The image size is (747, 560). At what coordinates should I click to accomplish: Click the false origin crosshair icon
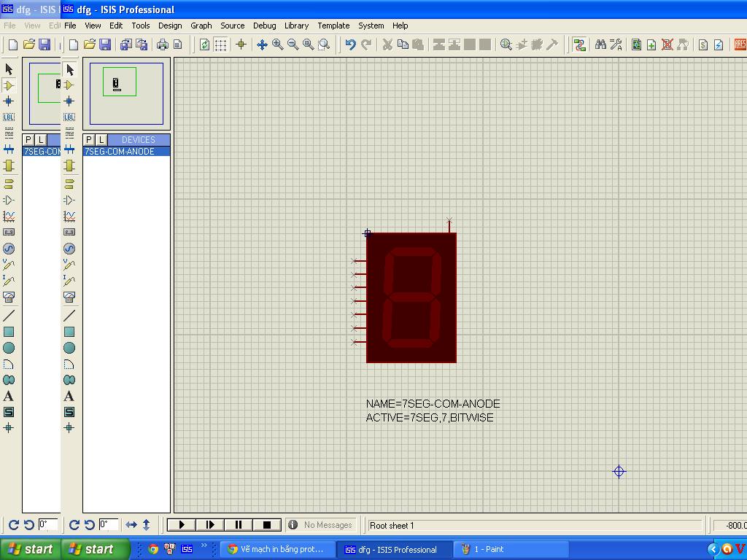coord(241,44)
